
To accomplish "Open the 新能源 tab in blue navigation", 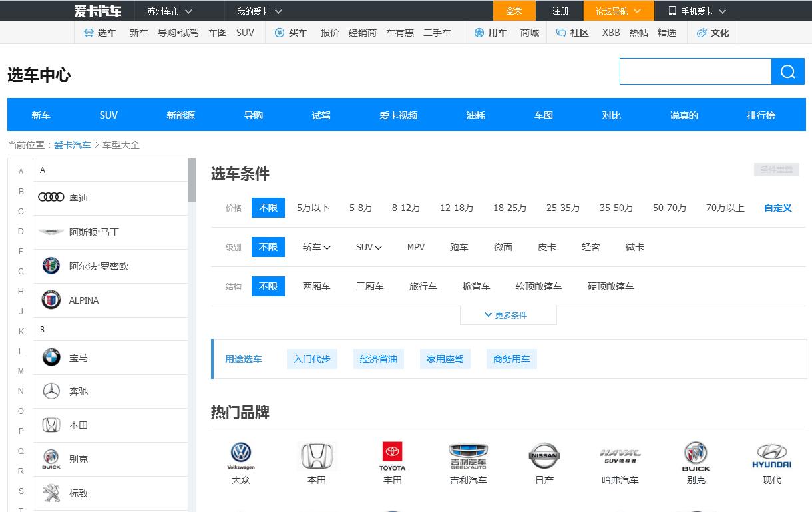I will coord(181,115).
